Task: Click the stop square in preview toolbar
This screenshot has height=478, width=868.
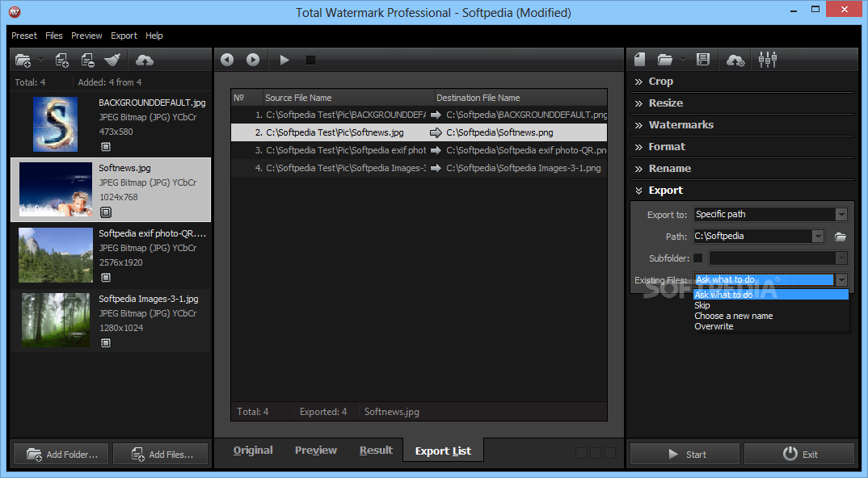Action: tap(310, 60)
